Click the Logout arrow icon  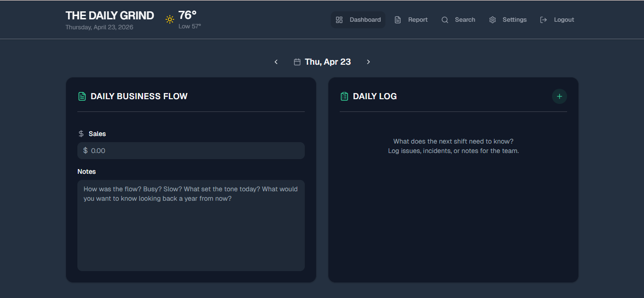[x=543, y=19]
